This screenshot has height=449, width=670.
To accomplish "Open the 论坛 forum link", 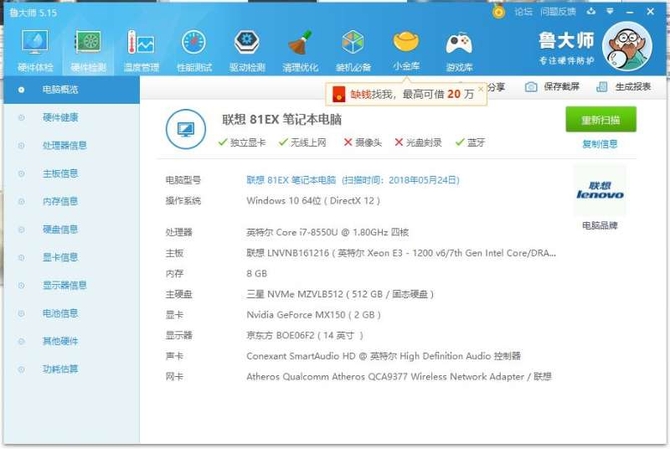I will click(x=523, y=12).
